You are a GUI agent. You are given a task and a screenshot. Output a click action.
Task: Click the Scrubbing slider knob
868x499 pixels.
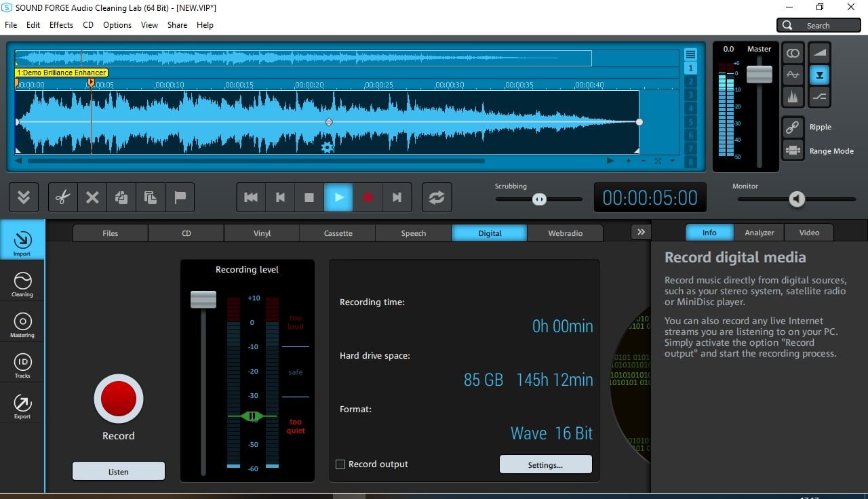539,199
